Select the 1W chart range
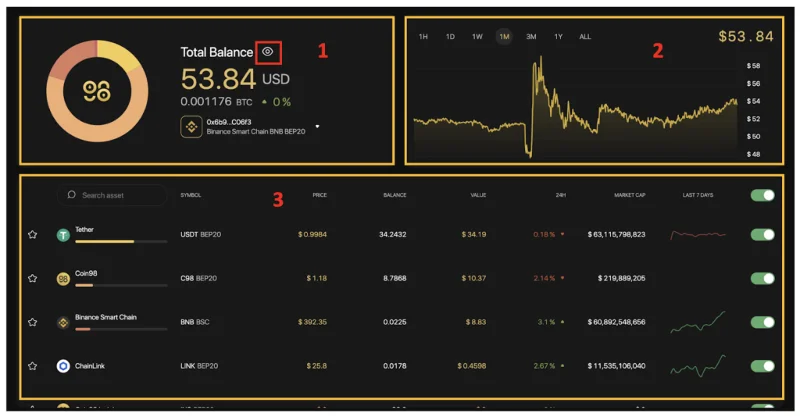 click(477, 36)
